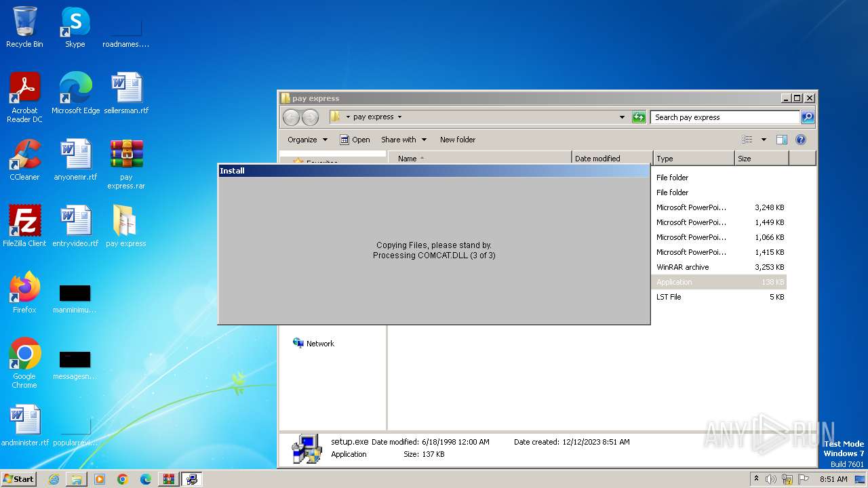
Task: Sort files by Date modified column
Action: (x=612, y=159)
